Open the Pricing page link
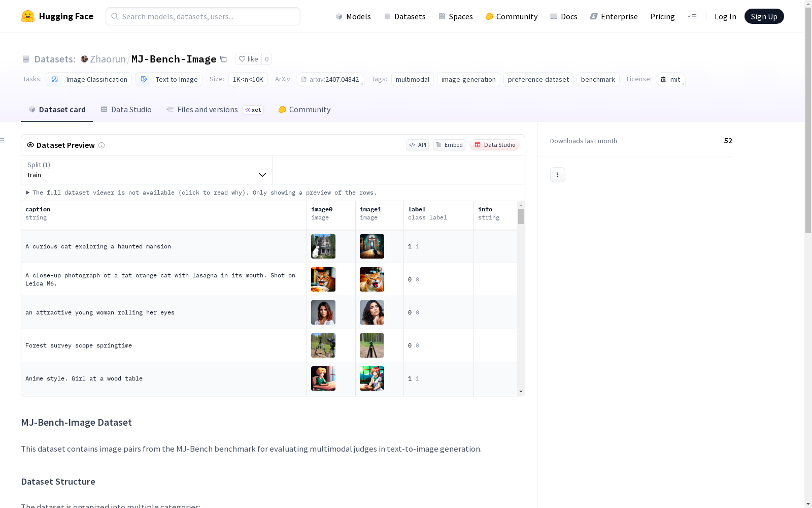This screenshot has height=508, width=812. (662, 16)
